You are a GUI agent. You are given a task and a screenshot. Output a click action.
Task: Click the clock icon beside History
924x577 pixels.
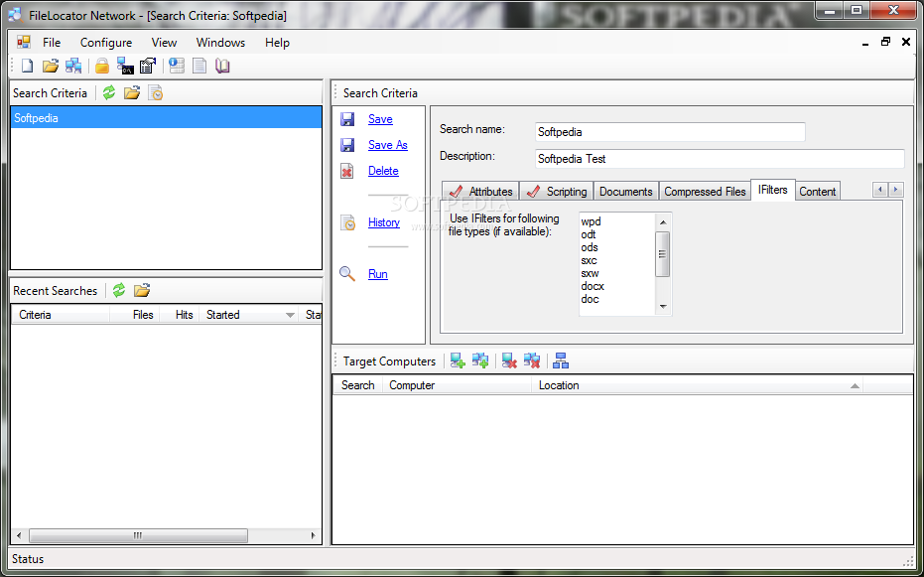point(347,222)
